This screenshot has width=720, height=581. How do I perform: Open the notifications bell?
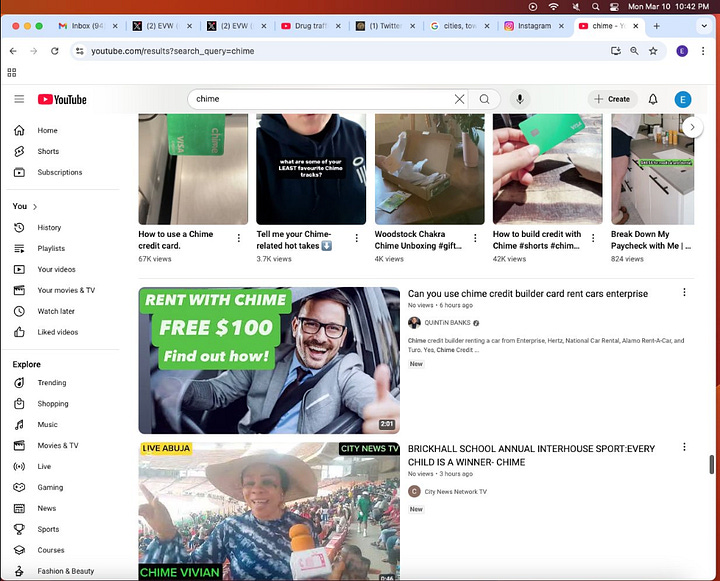coord(652,99)
